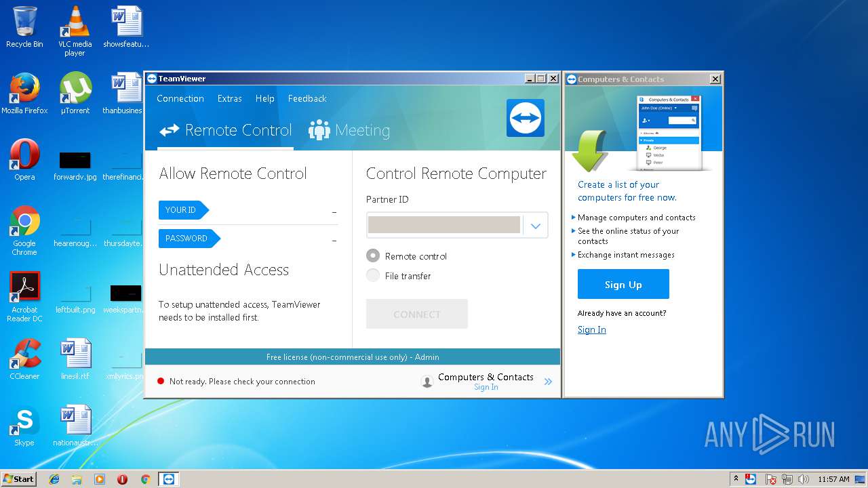Click the media player taskbar icon
Image resolution: width=868 pixels, height=488 pixels.
coord(100,479)
